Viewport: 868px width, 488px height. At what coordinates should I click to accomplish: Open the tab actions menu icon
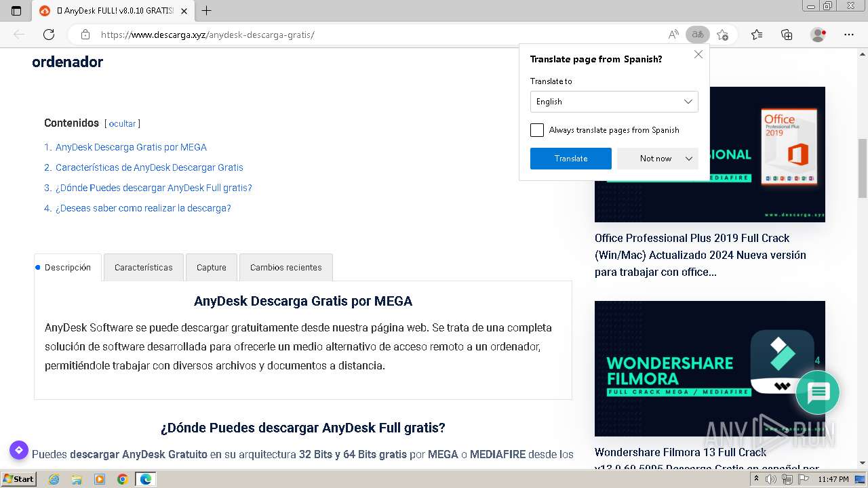tap(16, 10)
